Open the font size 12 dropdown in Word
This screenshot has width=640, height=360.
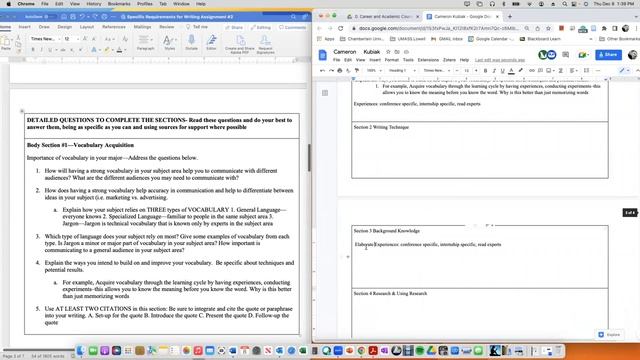(71, 39)
